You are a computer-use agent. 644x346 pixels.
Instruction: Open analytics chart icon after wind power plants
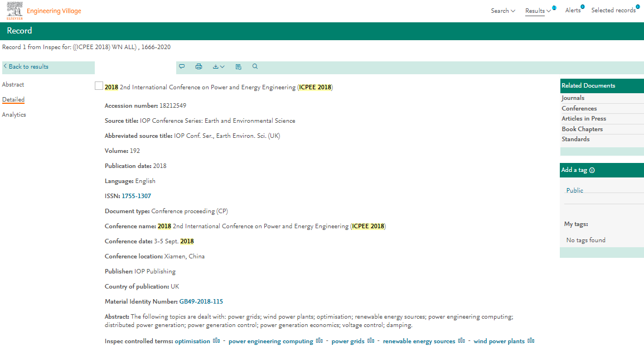[531, 340]
